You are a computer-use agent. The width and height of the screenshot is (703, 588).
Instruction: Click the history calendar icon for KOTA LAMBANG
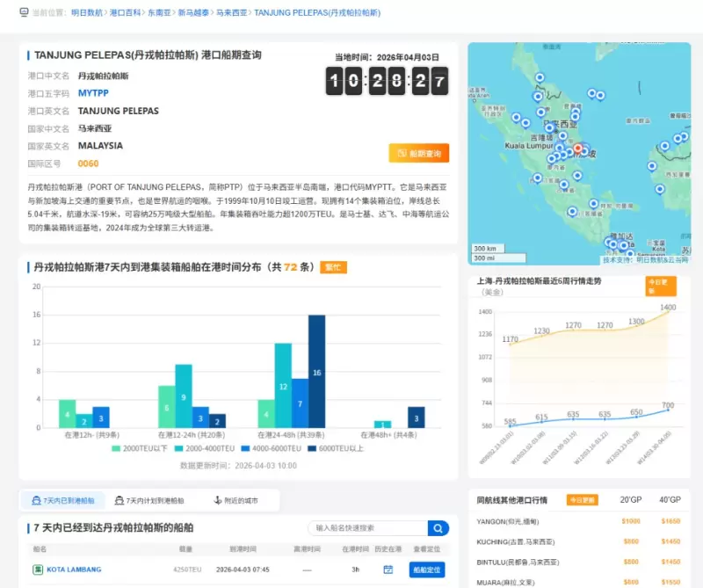coord(388,570)
